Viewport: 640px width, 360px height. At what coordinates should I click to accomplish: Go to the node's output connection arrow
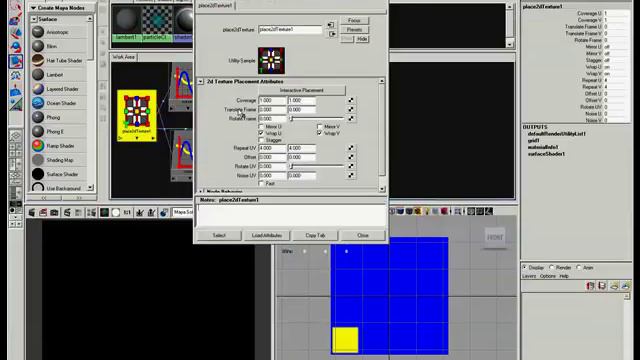point(333,34)
